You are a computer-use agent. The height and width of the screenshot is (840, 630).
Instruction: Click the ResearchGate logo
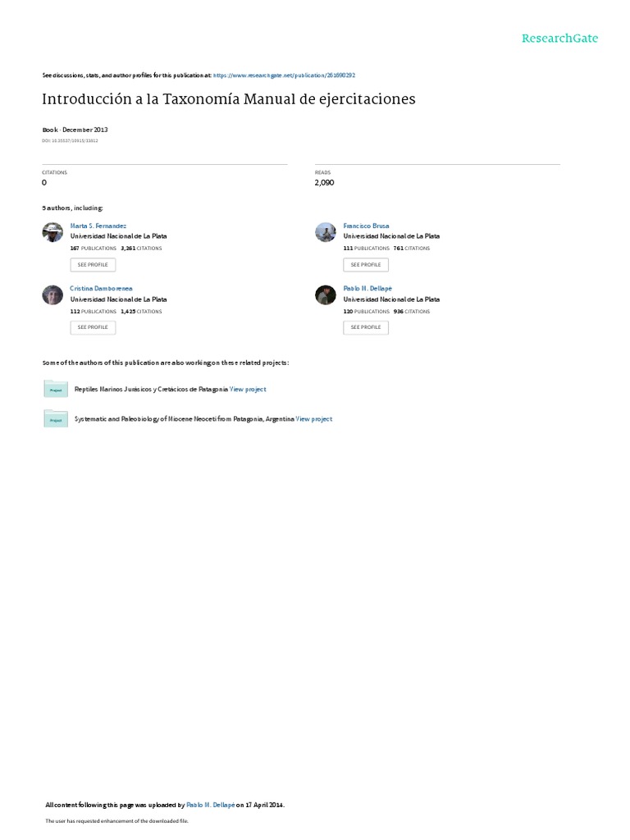[x=559, y=38]
